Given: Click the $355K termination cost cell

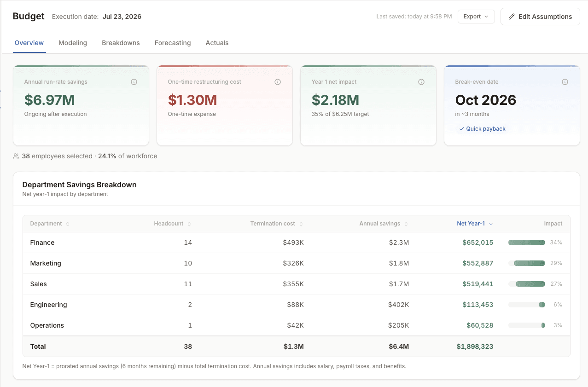Looking at the screenshot, I should (293, 284).
